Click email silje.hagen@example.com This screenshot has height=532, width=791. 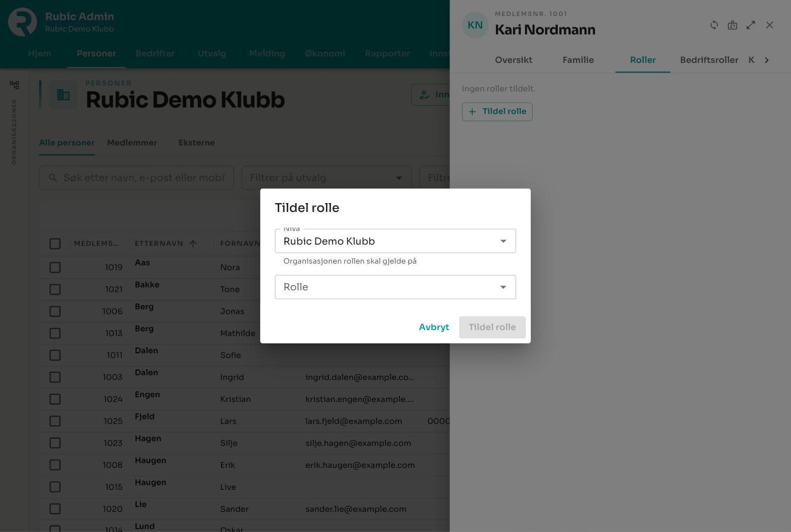coord(358,443)
